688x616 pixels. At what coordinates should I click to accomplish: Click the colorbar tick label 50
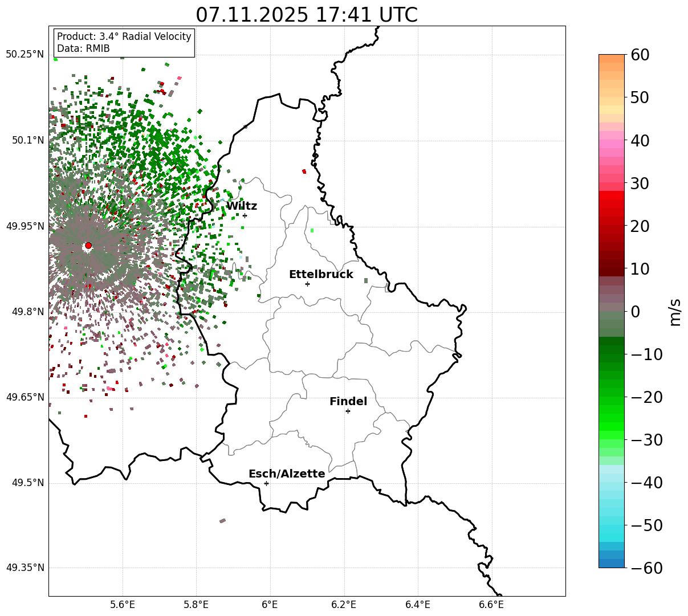tap(641, 97)
